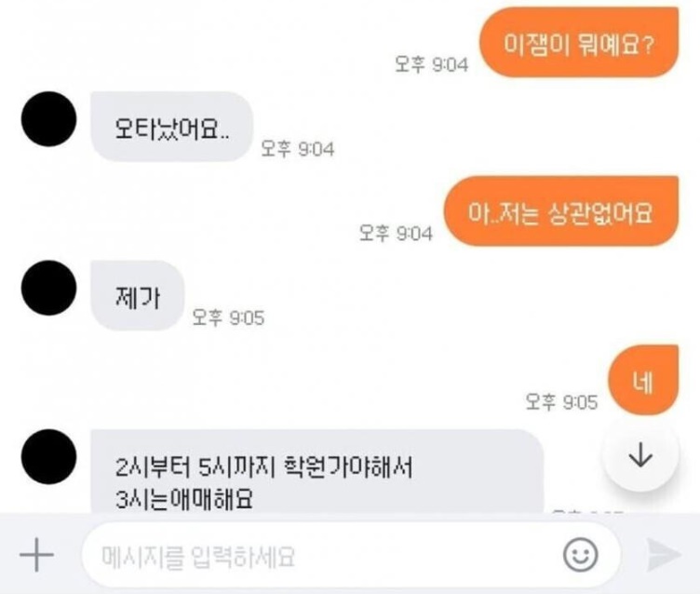The image size is (700, 594).
Task: Click 오후 9:05 timestamp beside 네
Action: (x=561, y=402)
